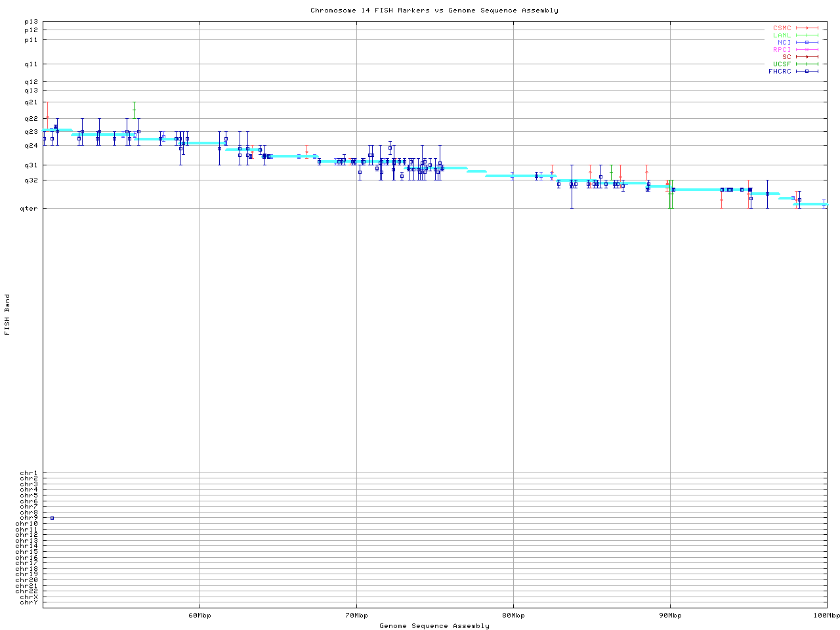Click the green marker at the q21 band

[x=134, y=110]
